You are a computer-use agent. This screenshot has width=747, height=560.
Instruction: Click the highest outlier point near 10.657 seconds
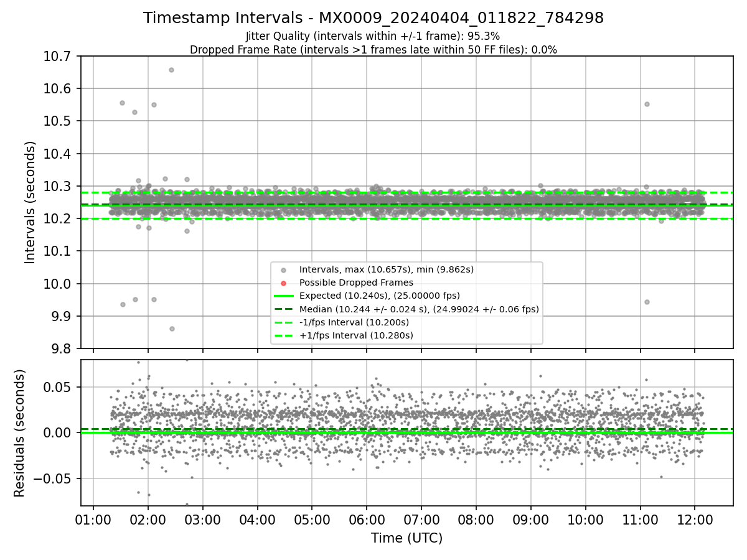click(x=171, y=70)
